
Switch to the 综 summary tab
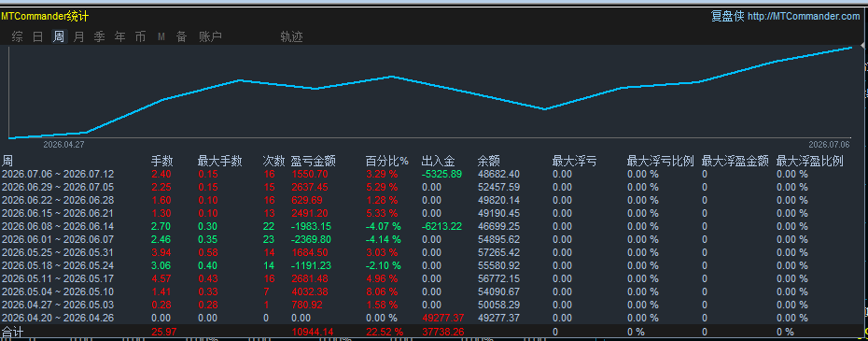[17, 37]
